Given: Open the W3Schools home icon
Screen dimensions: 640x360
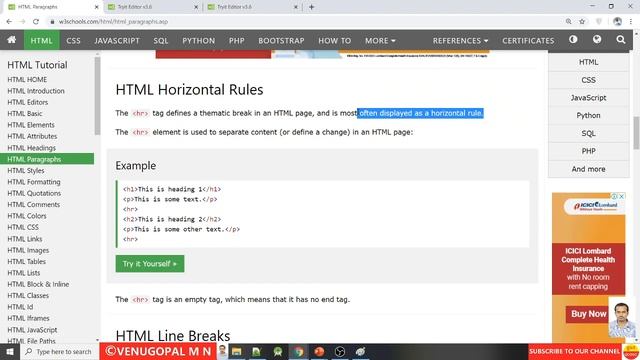Looking at the screenshot, I should 11,40.
